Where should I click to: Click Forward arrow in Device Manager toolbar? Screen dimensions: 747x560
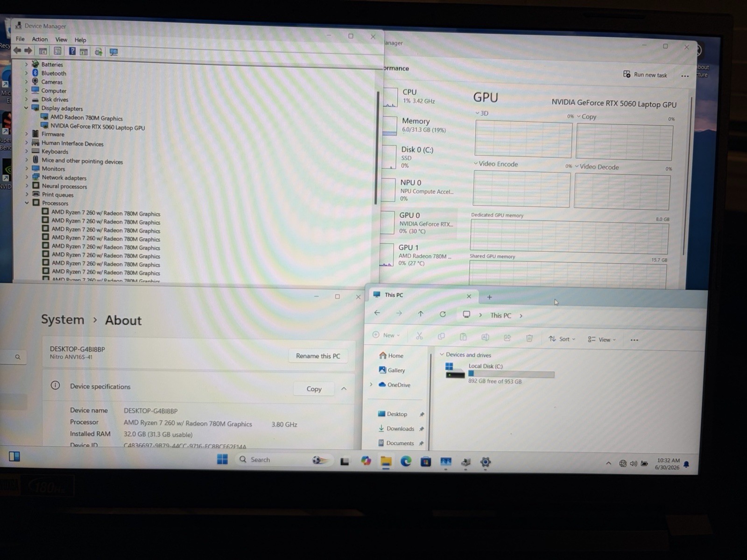coord(28,50)
